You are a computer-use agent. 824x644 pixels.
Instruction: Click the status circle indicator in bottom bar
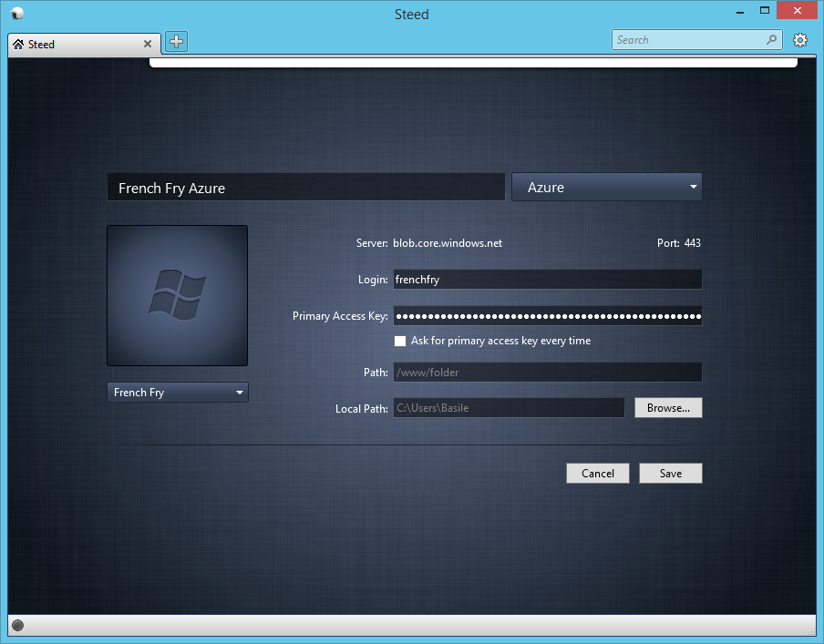(17, 625)
